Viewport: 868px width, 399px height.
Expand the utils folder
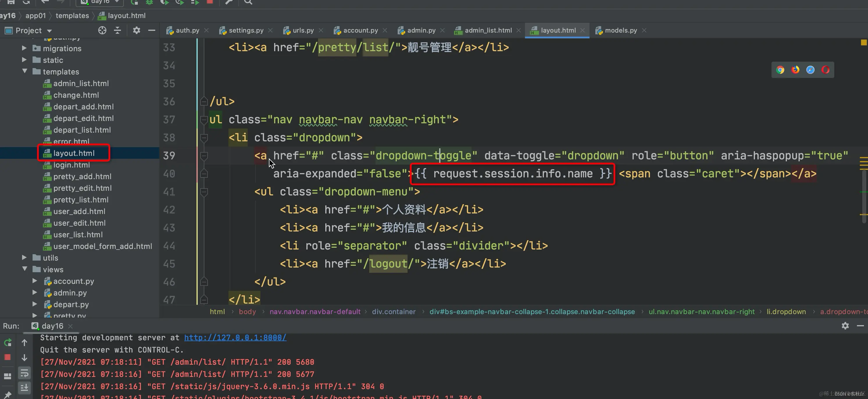click(24, 257)
